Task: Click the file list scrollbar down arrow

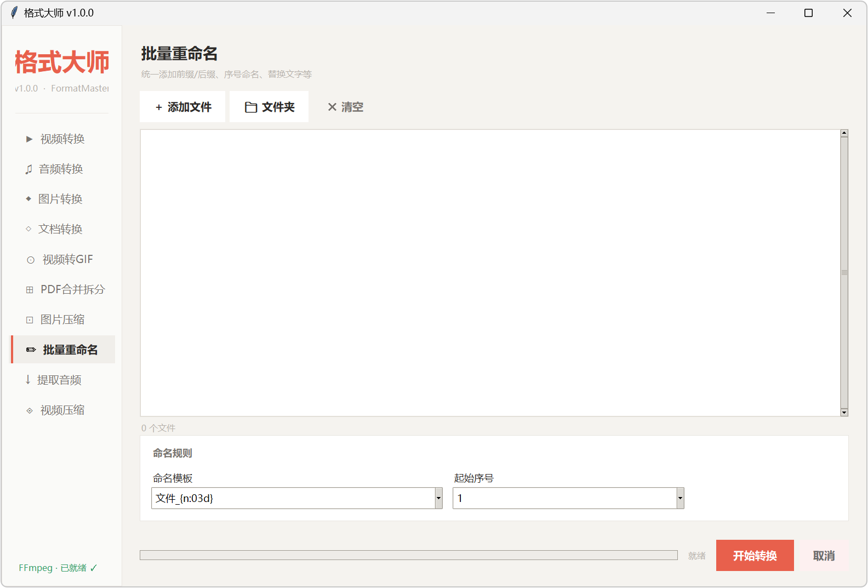Action: pyautogui.click(x=844, y=412)
